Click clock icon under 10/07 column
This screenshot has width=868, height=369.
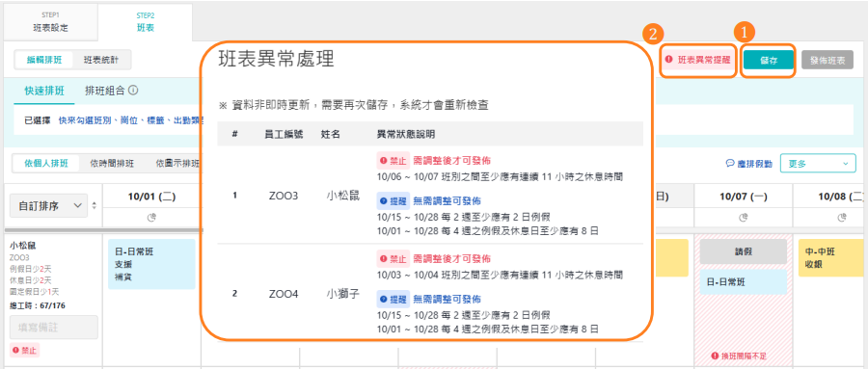[743, 218]
